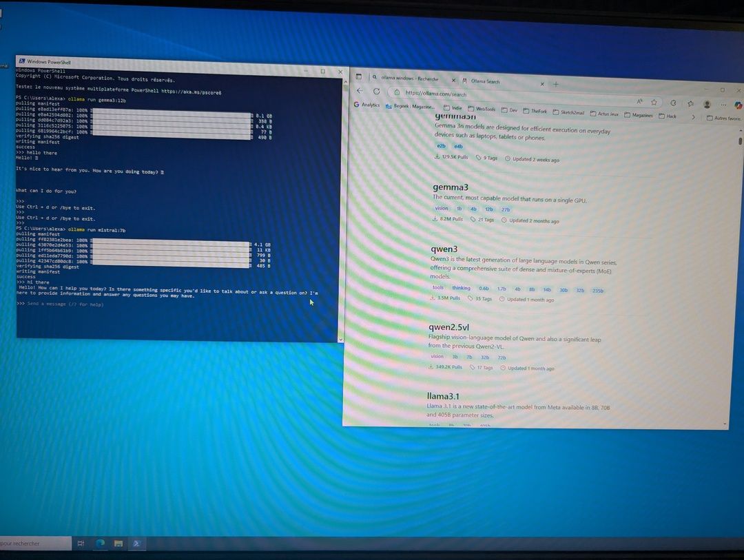Image resolution: width=744 pixels, height=560 pixels.
Task: Open File Explorer from the taskbar
Action: (x=118, y=543)
